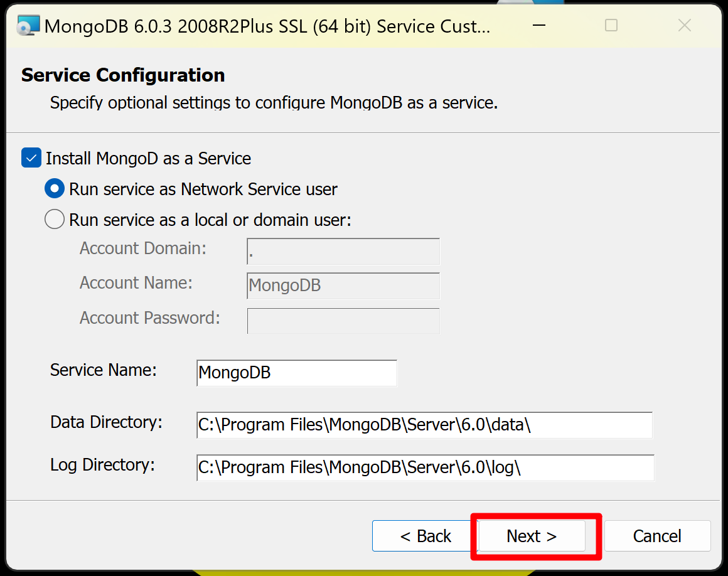This screenshot has height=576, width=728.
Task: Select Run service as Network Service user
Action: 55,189
